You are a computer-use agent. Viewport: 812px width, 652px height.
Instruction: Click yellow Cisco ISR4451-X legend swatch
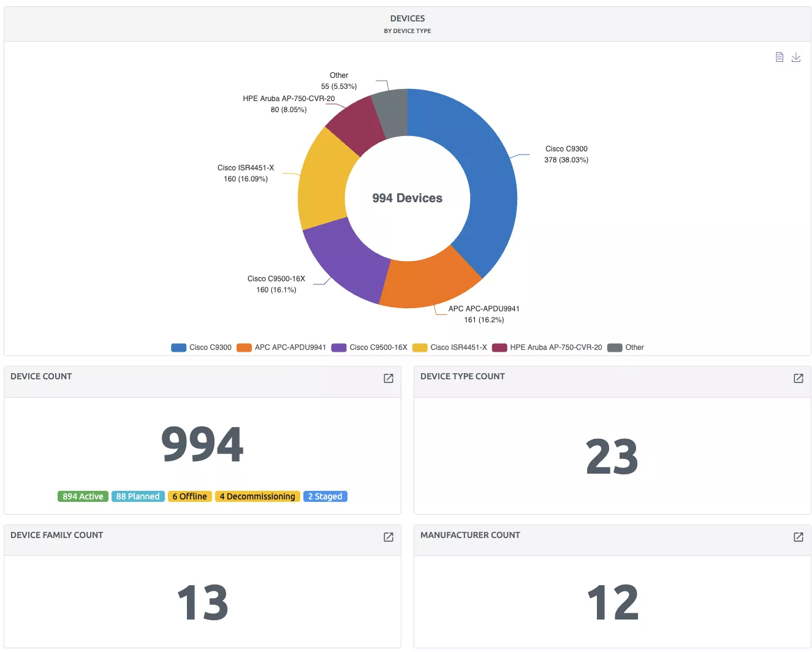click(420, 347)
